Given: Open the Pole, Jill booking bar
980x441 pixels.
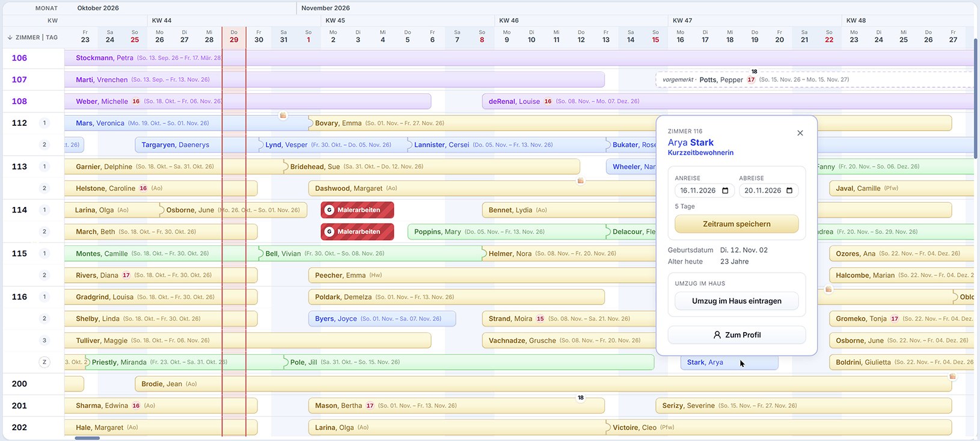Looking at the screenshot, I should pyautogui.click(x=468, y=362).
